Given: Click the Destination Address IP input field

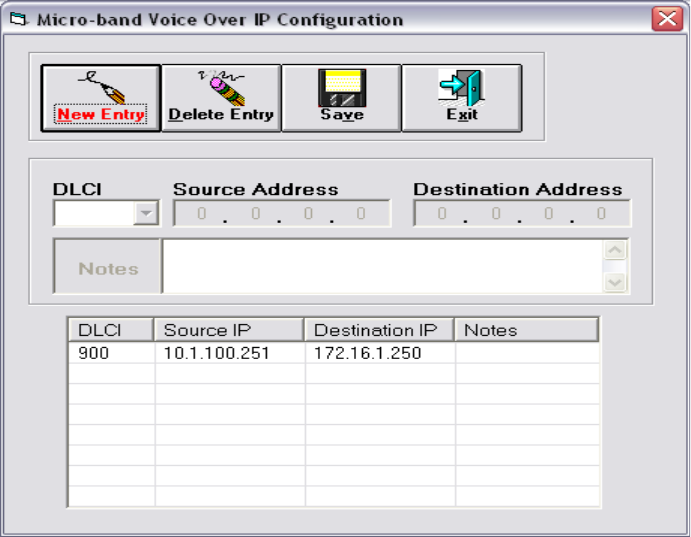Looking at the screenshot, I should point(521,213).
